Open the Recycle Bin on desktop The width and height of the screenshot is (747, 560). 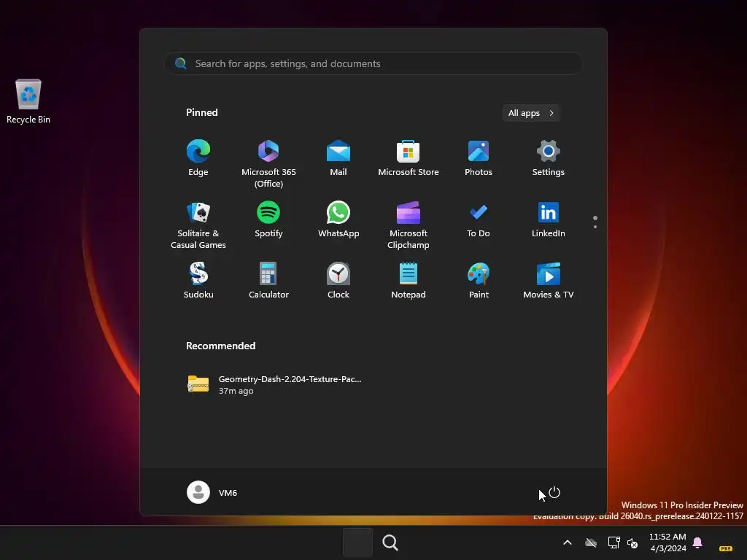pyautogui.click(x=28, y=101)
